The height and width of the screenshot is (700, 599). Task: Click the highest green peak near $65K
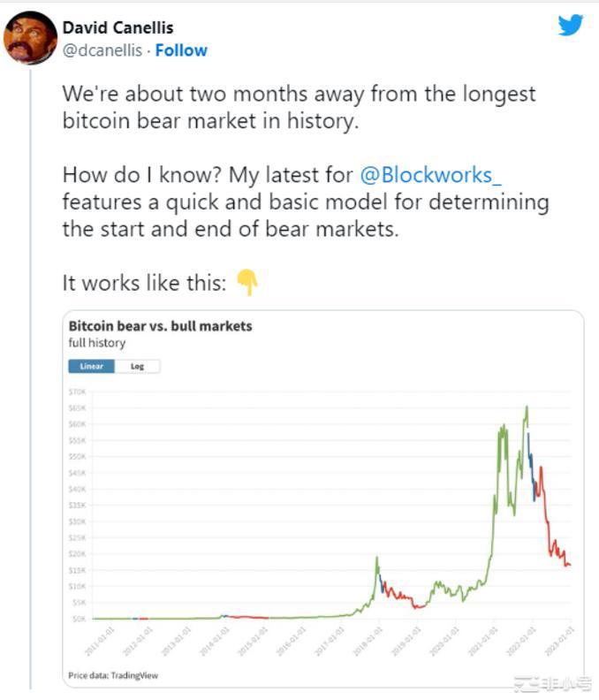527,407
